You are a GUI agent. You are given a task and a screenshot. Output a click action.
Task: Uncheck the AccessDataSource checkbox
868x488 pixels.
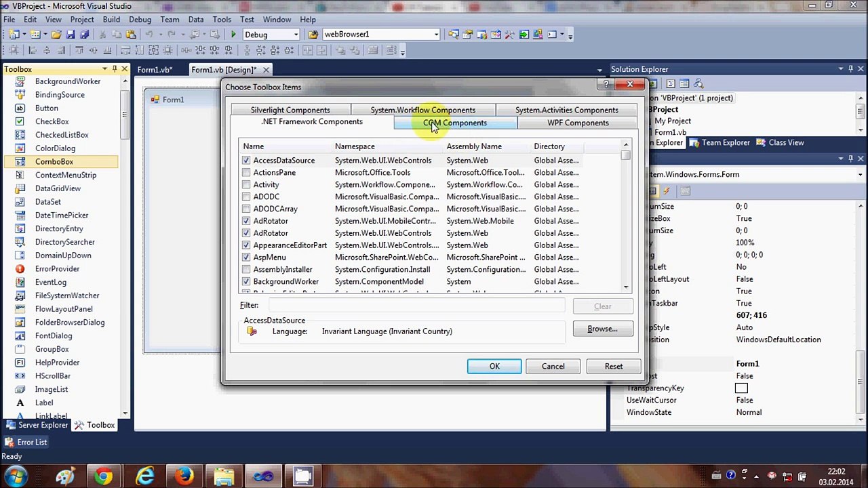point(246,161)
